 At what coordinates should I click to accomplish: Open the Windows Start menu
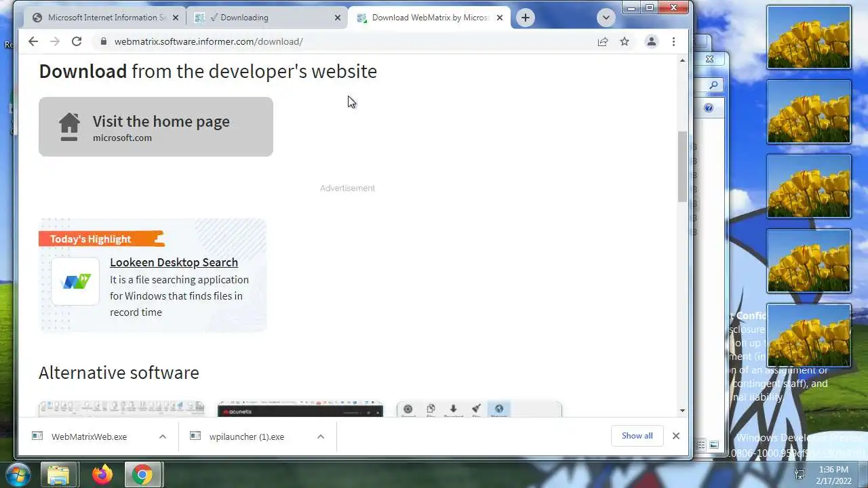[18, 474]
